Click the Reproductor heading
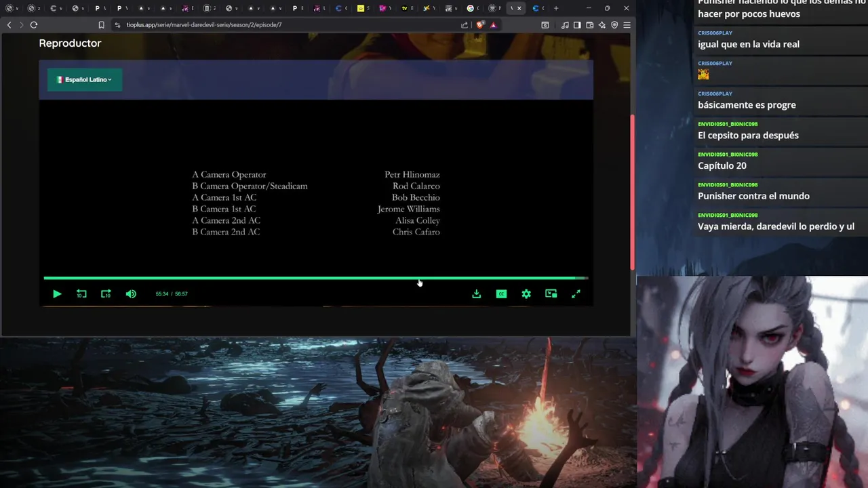Screen dimensions: 868x488 [70, 43]
